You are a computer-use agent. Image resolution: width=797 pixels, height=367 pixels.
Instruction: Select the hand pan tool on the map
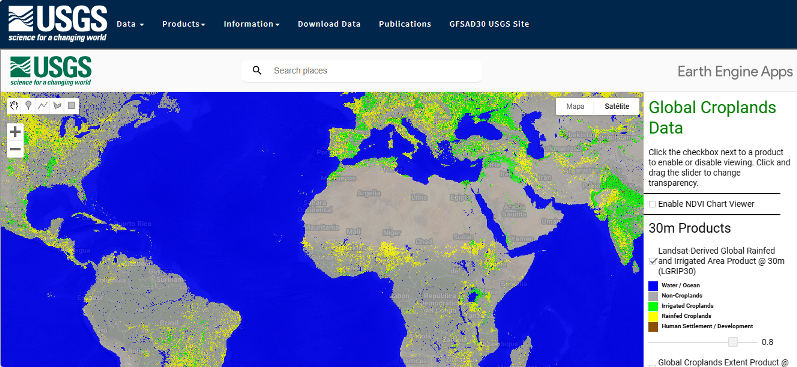[15, 106]
